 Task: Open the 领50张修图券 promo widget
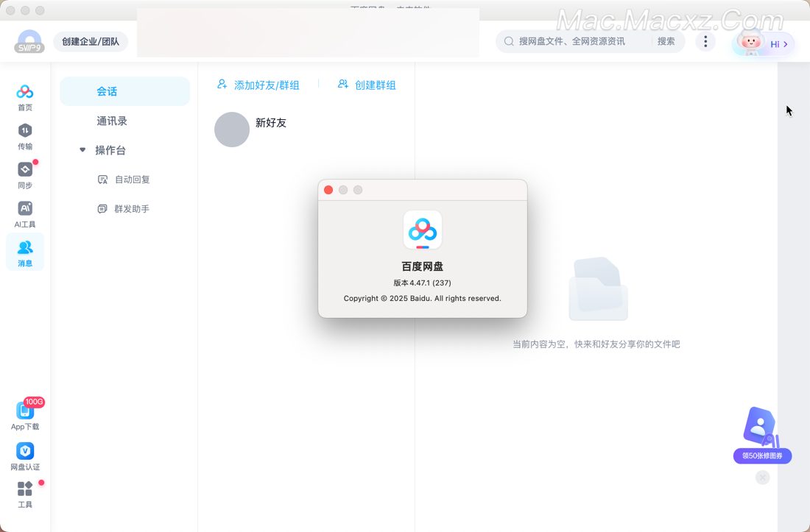762,435
